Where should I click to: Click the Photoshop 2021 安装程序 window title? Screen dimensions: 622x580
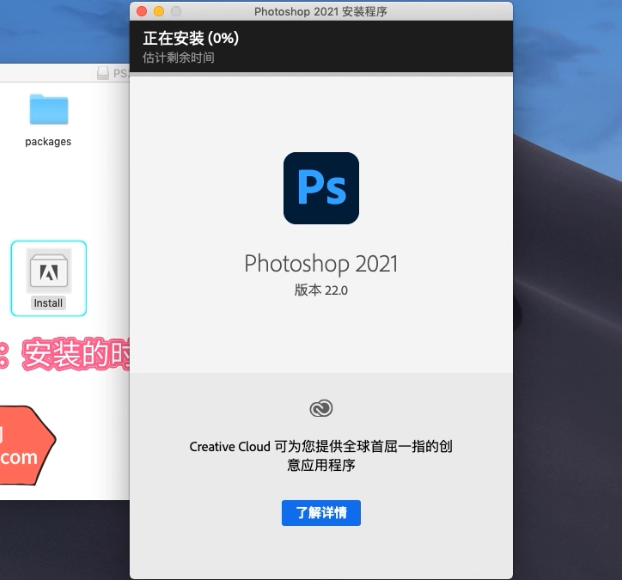[x=321, y=12]
